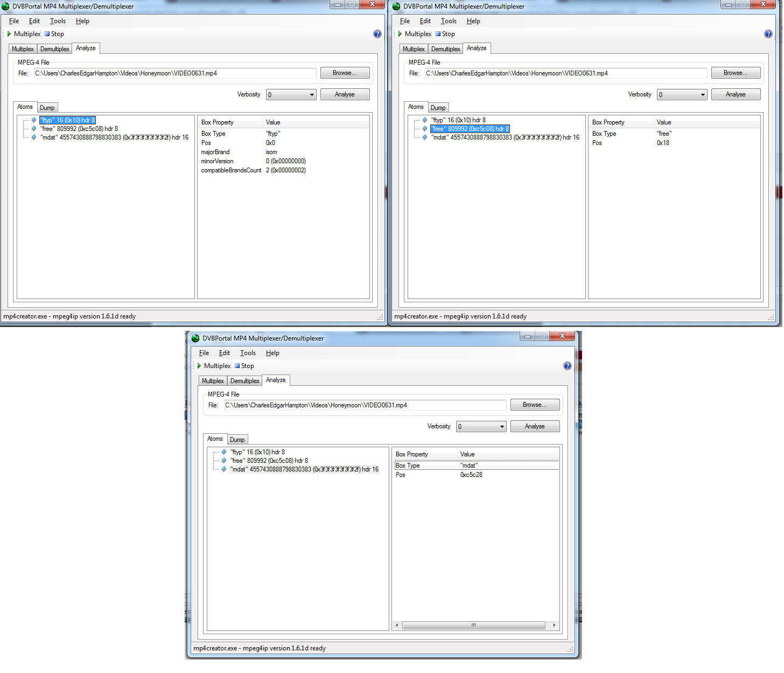The image size is (784, 673).
Task: Select "mdat" atom in top-left window
Action: click(x=114, y=137)
